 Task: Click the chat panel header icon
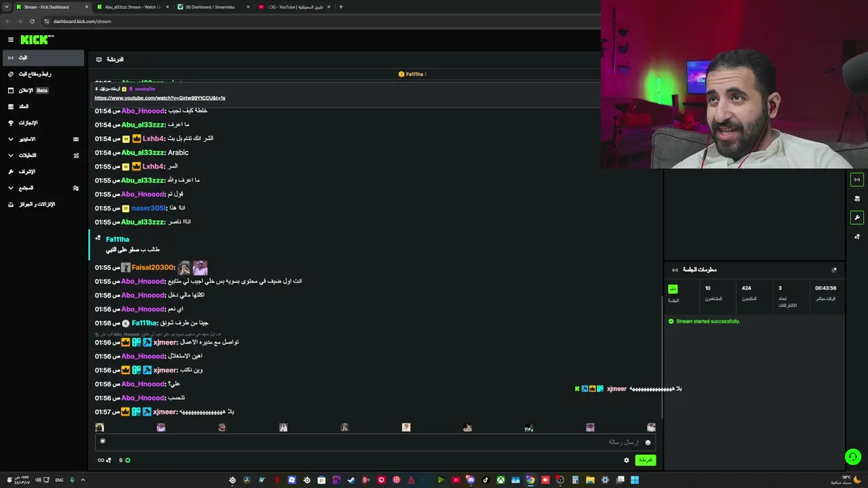(x=99, y=60)
